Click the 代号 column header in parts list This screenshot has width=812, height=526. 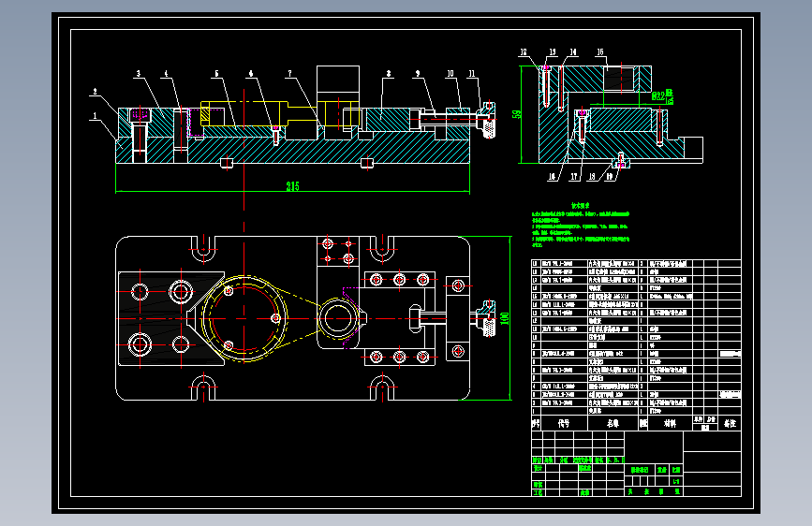point(564,423)
